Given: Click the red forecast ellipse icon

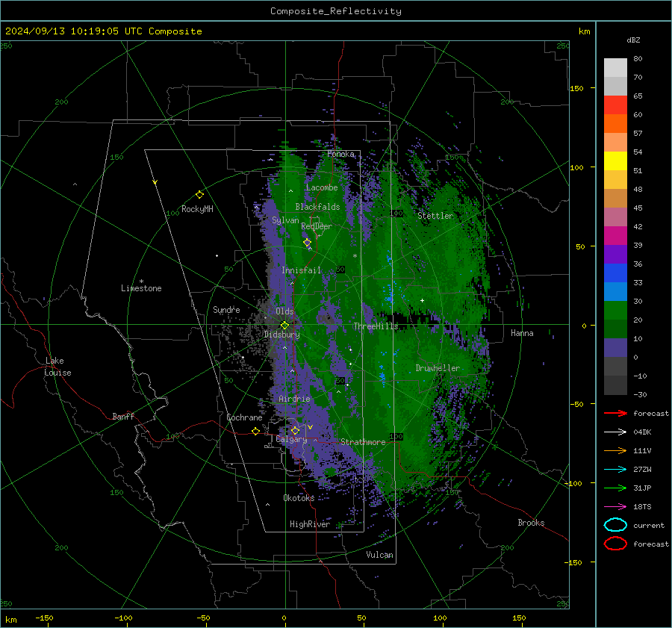Looking at the screenshot, I should coord(615,544).
